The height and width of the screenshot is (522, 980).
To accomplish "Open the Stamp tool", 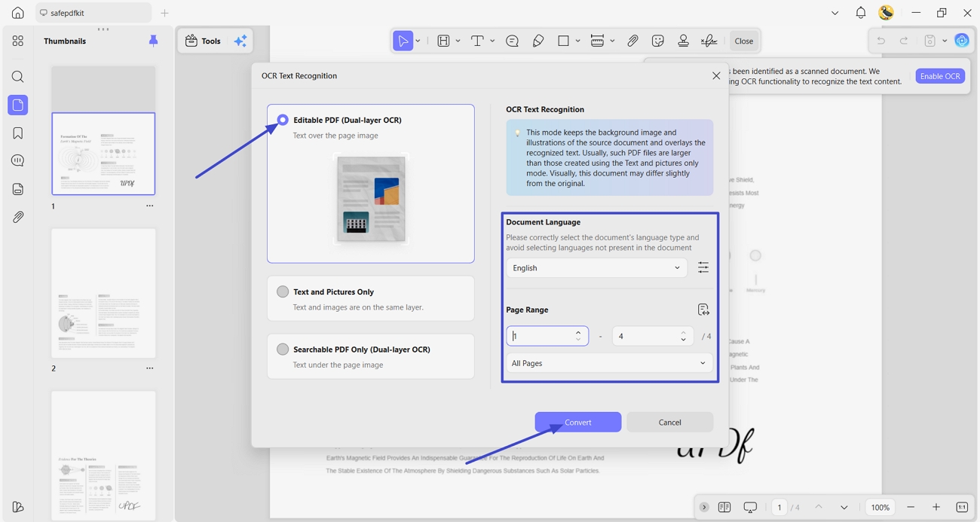I will 683,41.
